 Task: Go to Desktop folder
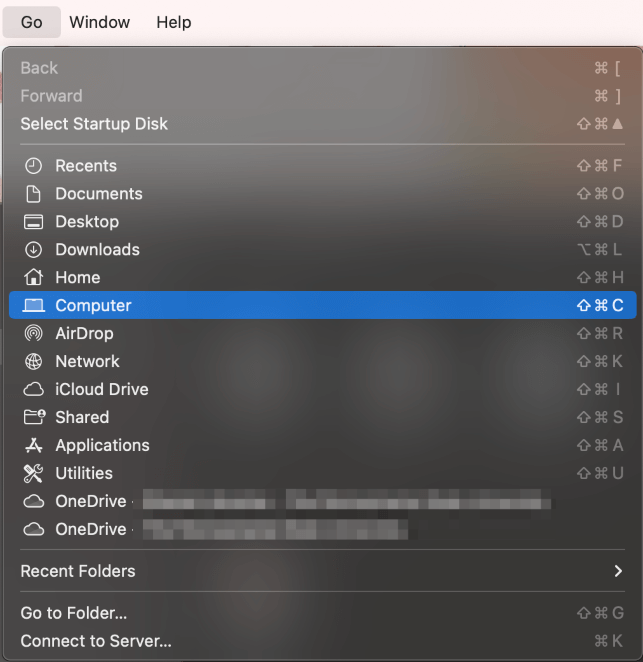323,222
